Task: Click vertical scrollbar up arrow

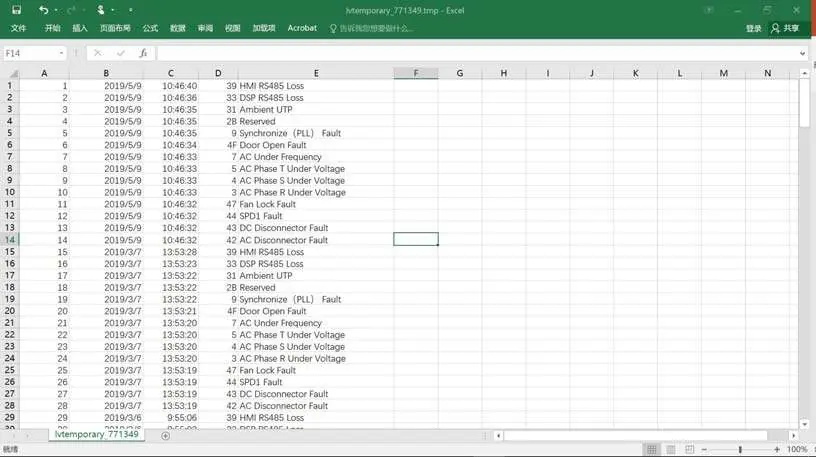Action: pyautogui.click(x=805, y=73)
